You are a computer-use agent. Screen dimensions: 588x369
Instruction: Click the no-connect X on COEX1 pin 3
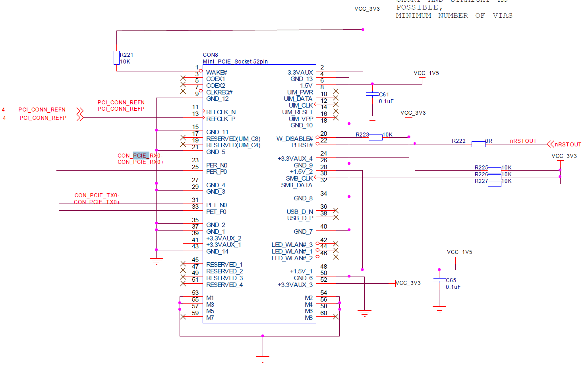(x=183, y=78)
